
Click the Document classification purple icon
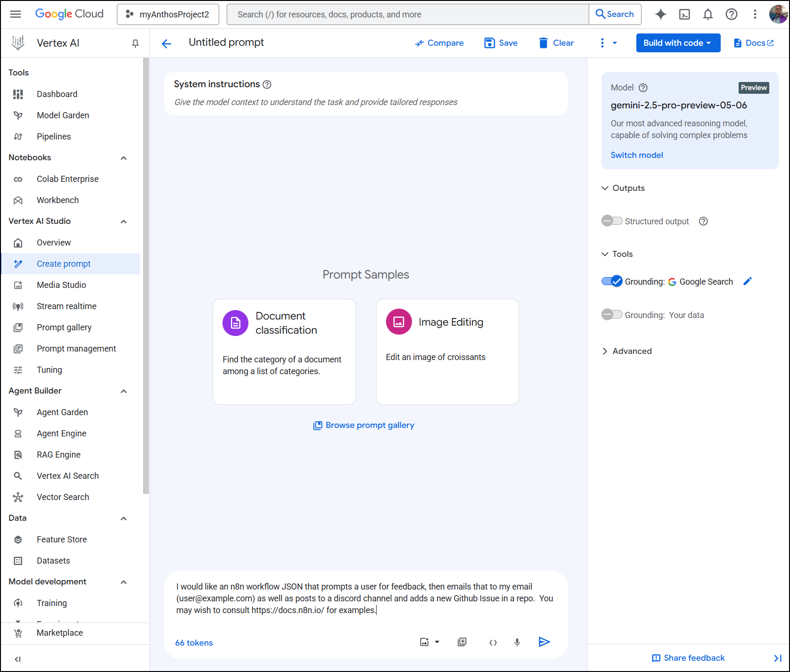click(235, 323)
